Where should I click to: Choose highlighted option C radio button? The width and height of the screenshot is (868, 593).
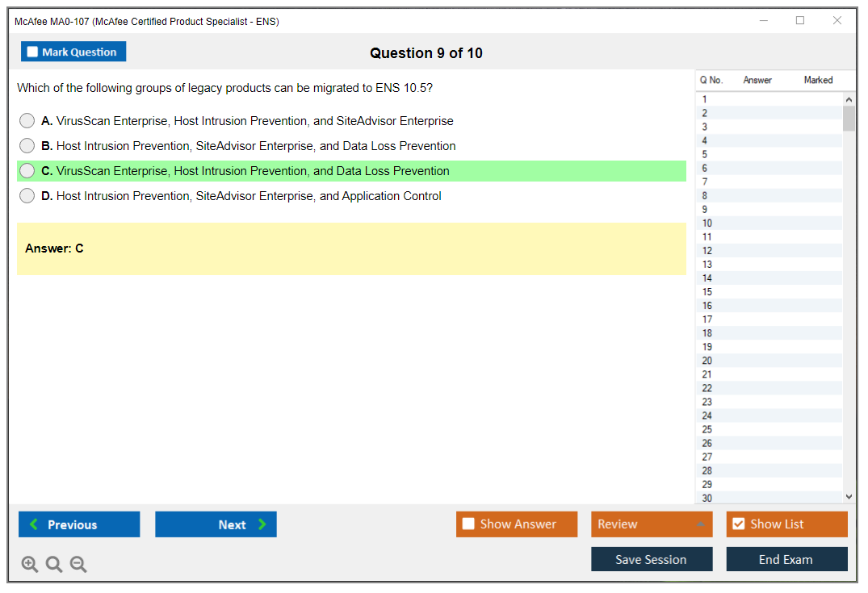pos(27,171)
